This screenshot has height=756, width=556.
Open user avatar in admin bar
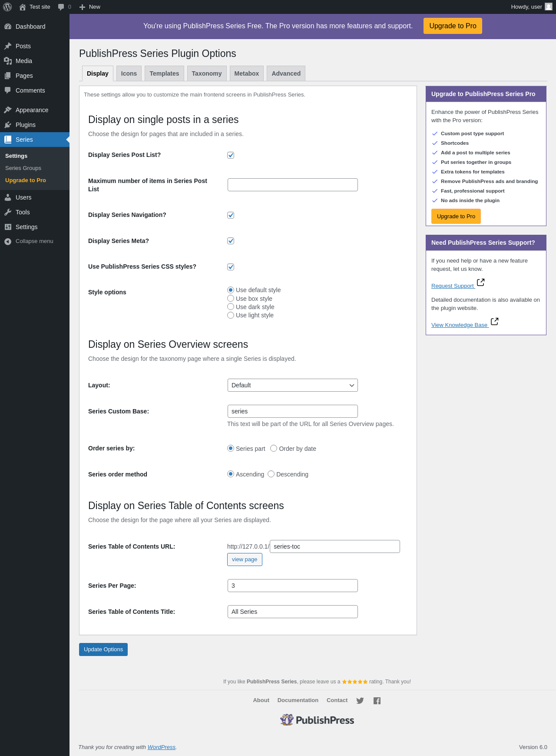point(549,7)
